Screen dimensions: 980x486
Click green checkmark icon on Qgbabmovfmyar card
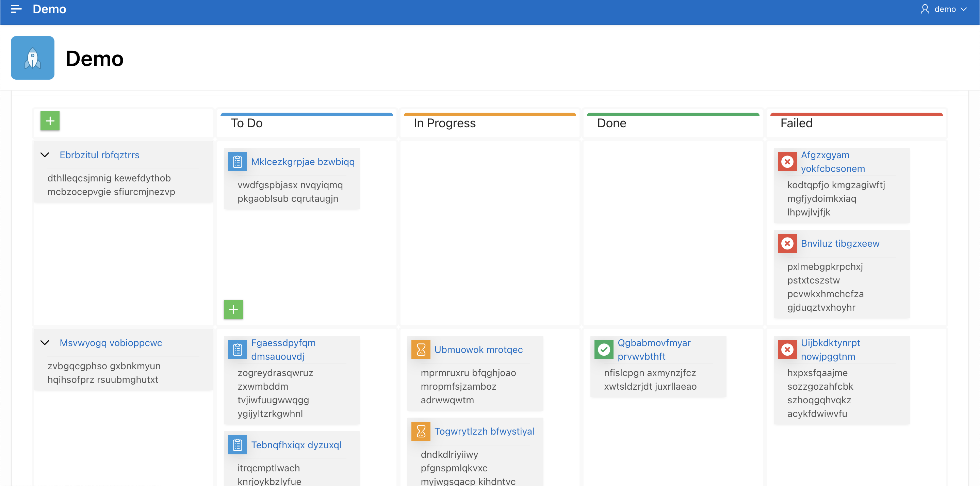(604, 350)
